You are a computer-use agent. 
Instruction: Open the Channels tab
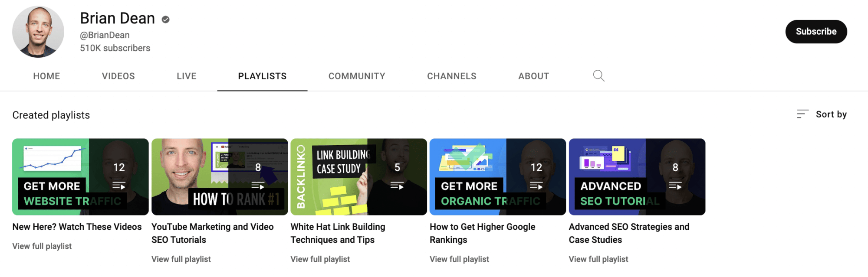(452, 76)
